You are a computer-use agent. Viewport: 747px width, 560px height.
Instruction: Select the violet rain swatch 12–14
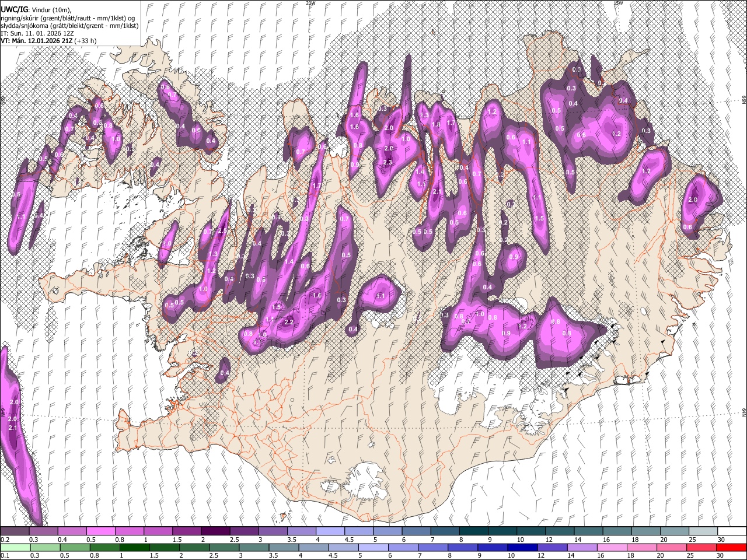552,547
